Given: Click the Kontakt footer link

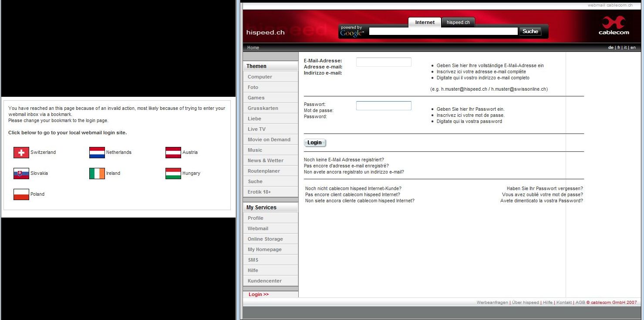Looking at the screenshot, I should (x=564, y=303).
